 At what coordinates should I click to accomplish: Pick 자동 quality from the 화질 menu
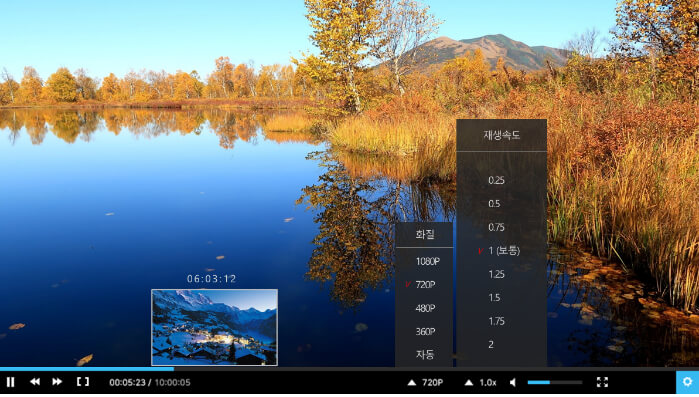[424, 355]
